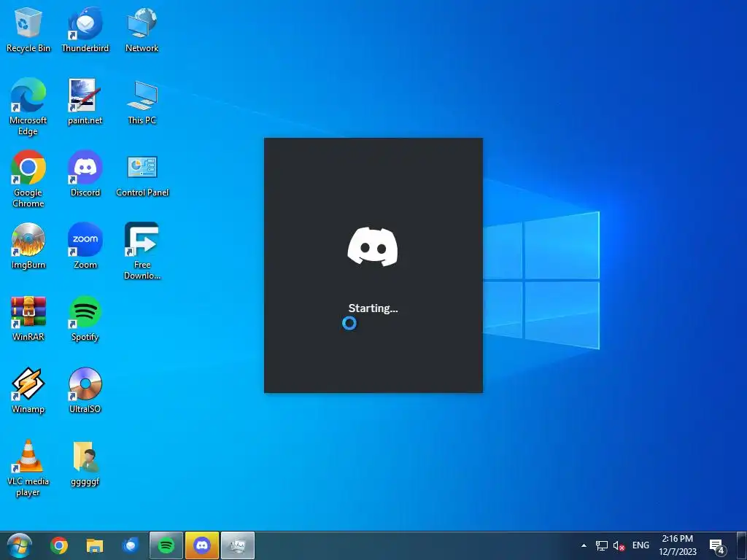The width and height of the screenshot is (747, 560).
Task: Select the Discord desktop shortcut
Action: [x=85, y=174]
